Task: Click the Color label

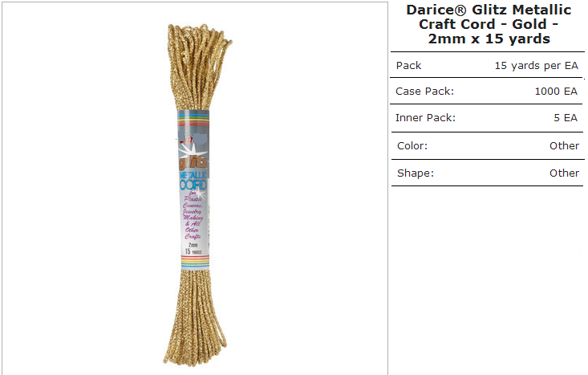Action: (x=412, y=145)
